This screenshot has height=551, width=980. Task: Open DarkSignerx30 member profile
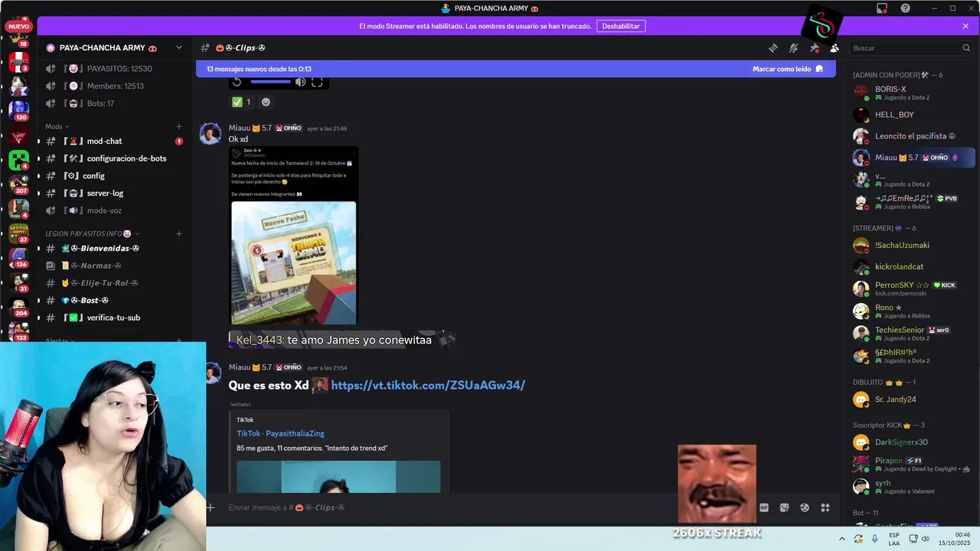(x=913, y=442)
